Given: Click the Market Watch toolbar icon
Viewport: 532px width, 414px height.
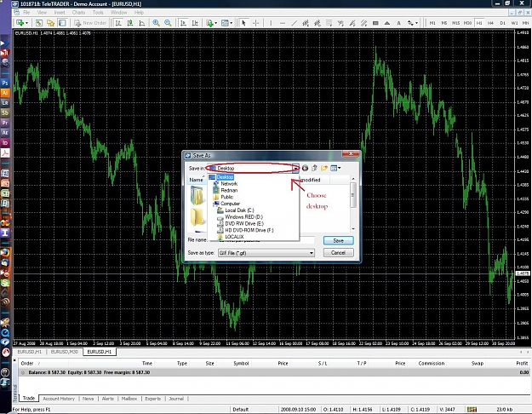Looking at the screenshot, I should pyautogui.click(x=39, y=23).
